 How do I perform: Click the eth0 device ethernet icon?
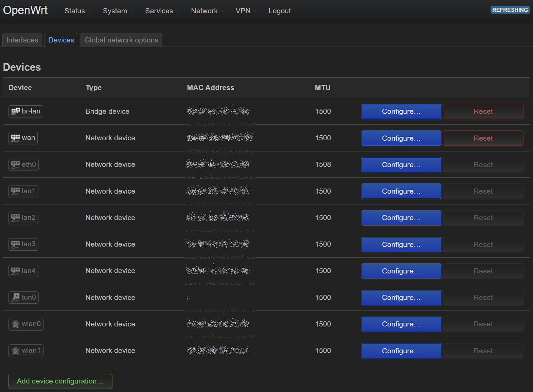16,164
